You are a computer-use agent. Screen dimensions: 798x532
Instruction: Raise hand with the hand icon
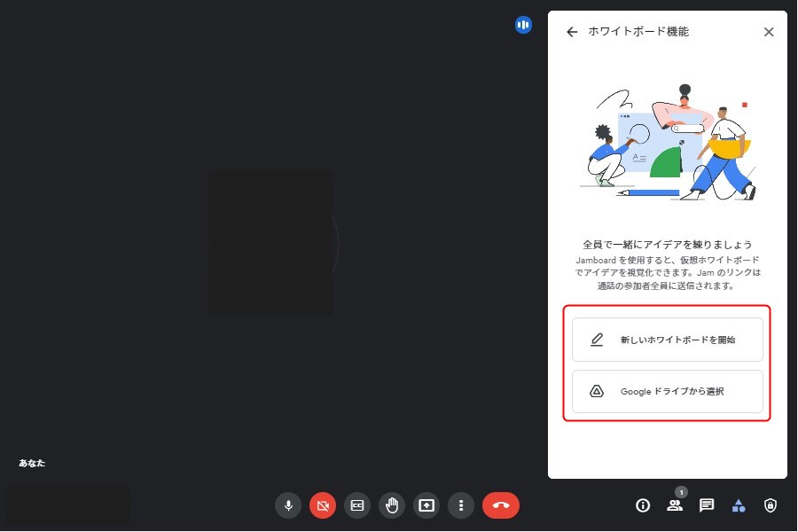[392, 505]
